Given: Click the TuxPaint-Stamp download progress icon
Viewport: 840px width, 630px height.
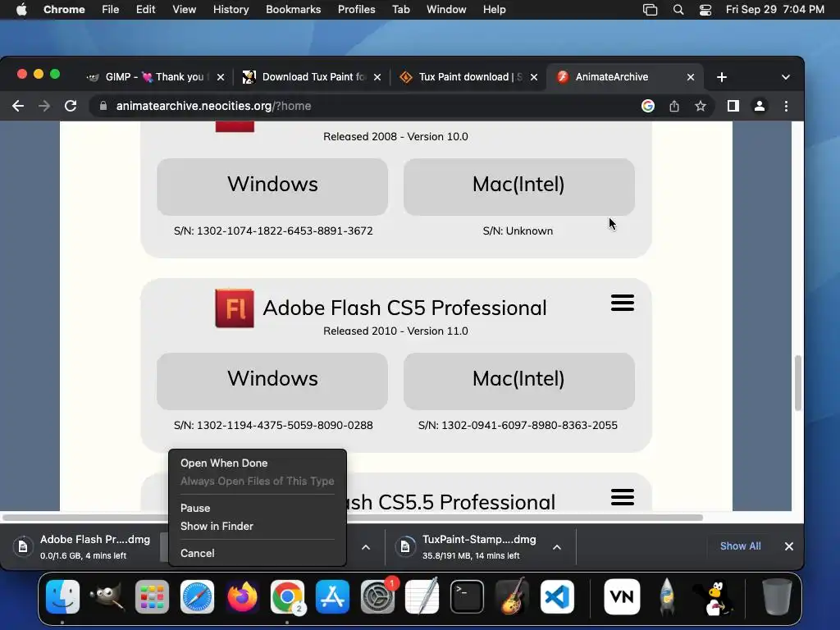Looking at the screenshot, I should point(405,546).
